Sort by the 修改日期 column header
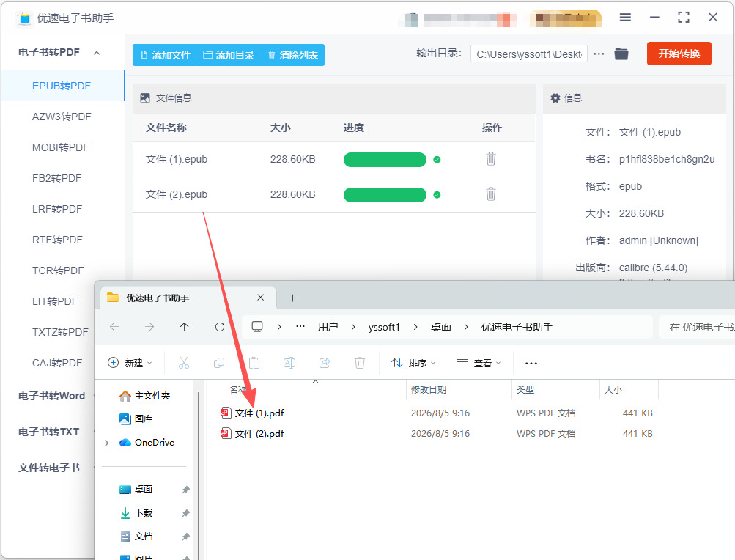Screen dimensions: 735x560 [429, 390]
